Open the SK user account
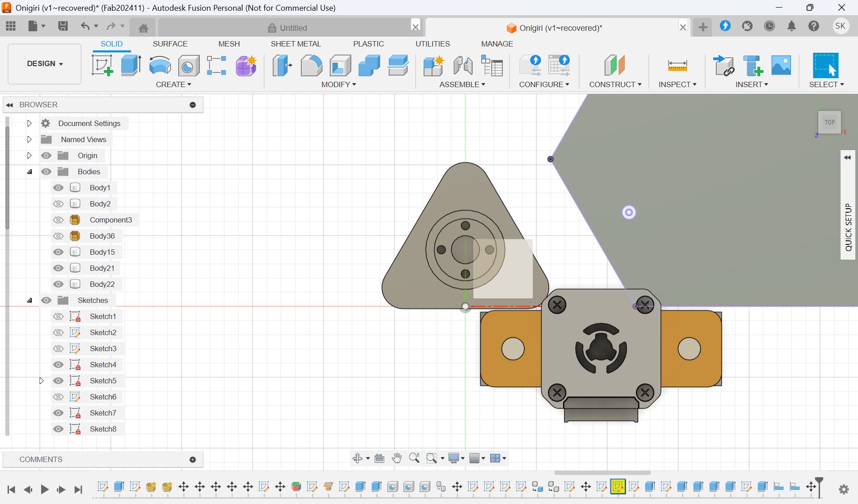 [x=840, y=26]
